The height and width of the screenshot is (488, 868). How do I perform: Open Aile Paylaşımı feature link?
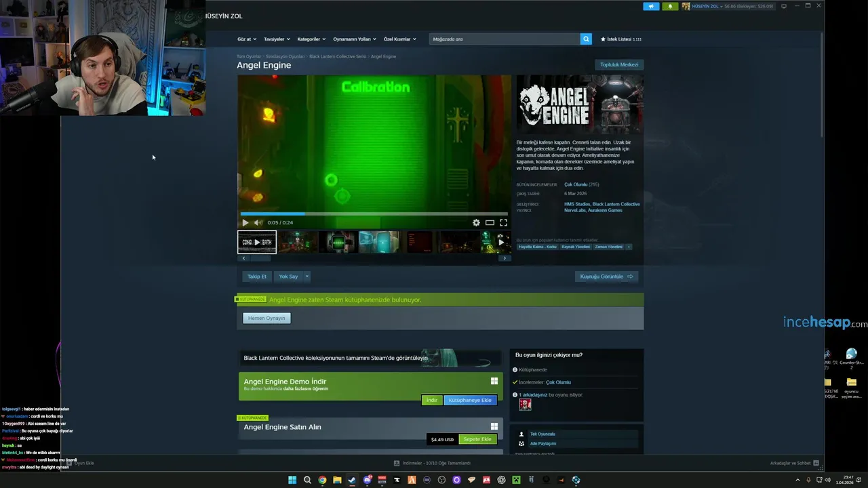[543, 443]
